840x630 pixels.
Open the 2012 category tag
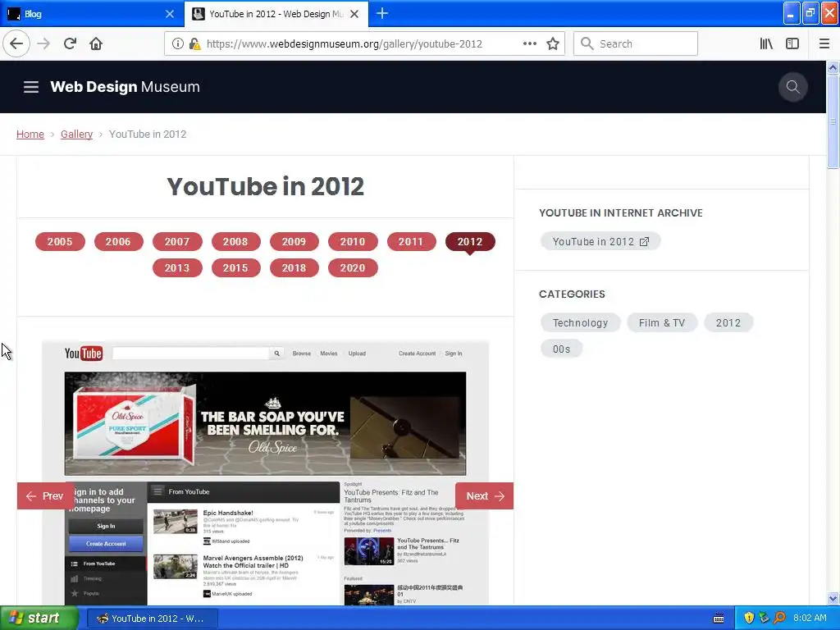(728, 323)
